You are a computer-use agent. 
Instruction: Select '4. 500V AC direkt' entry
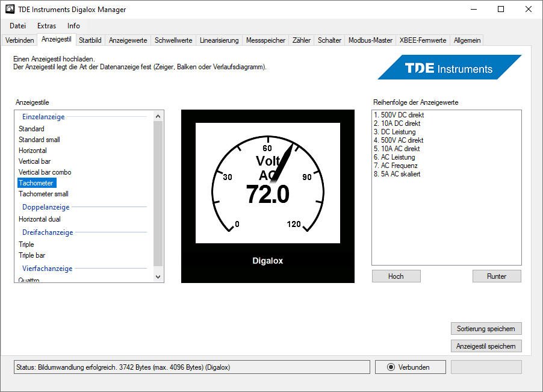pyautogui.click(x=399, y=140)
